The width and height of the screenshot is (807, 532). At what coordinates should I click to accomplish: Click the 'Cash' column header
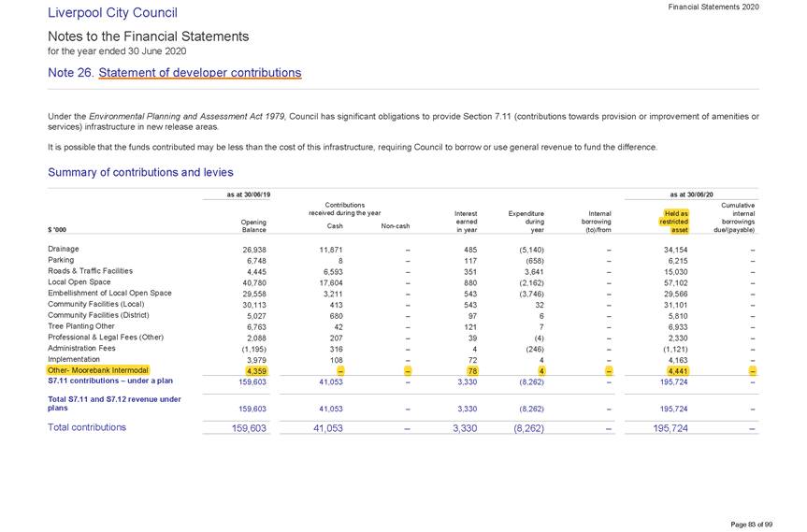[x=335, y=226]
